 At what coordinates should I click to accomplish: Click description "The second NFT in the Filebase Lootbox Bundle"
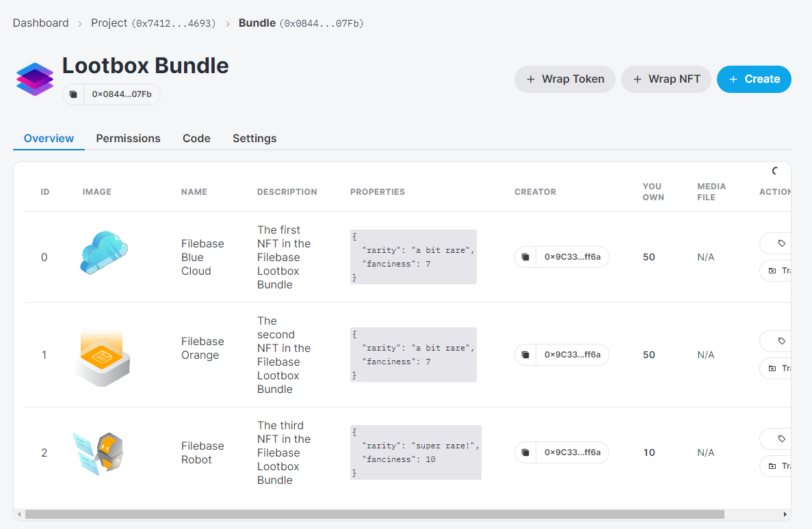coord(284,355)
